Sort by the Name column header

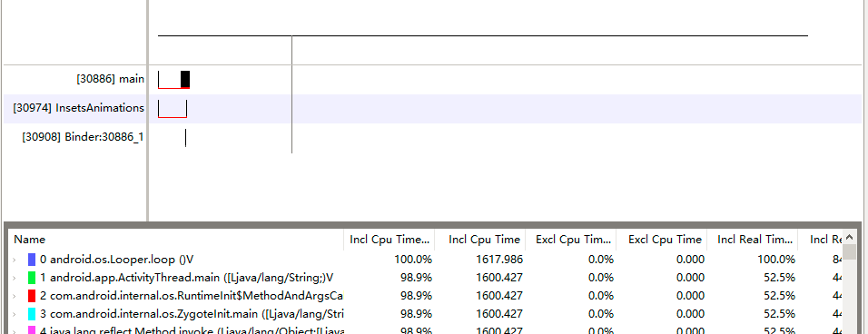click(x=176, y=240)
